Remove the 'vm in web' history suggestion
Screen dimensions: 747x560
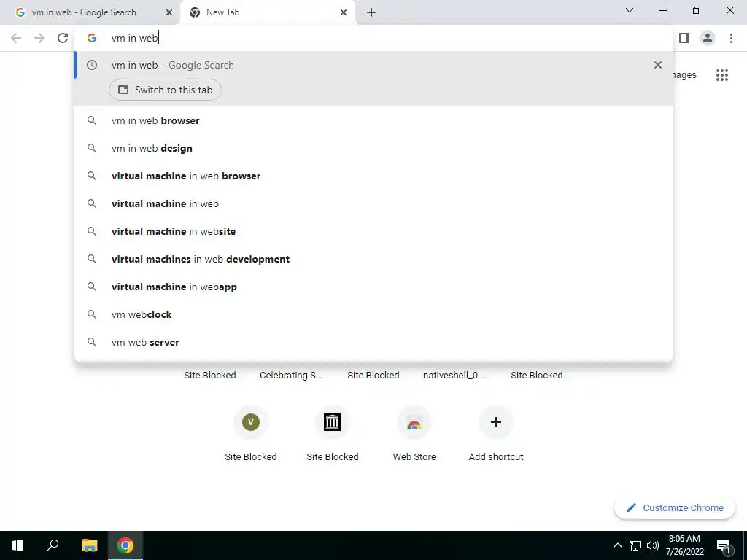[x=658, y=65]
